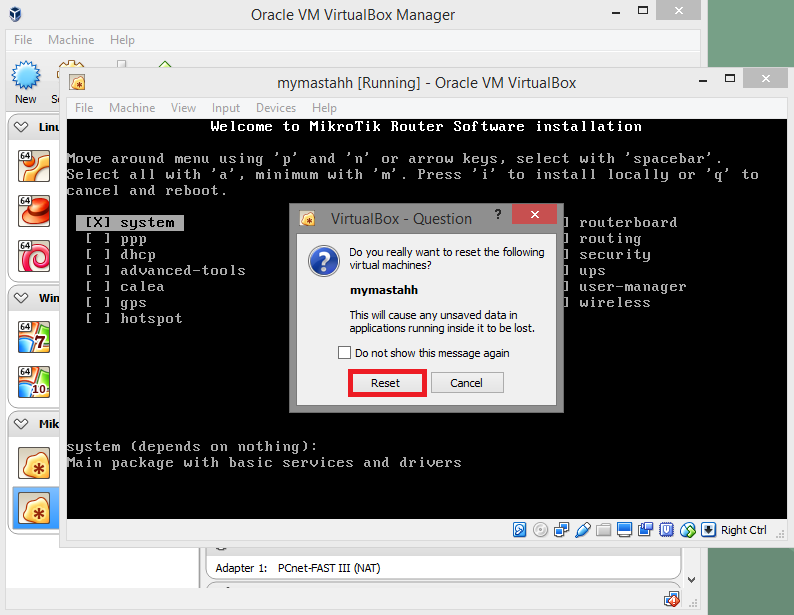
Task: Select the first MikroTik group VM icon
Action: point(34,463)
